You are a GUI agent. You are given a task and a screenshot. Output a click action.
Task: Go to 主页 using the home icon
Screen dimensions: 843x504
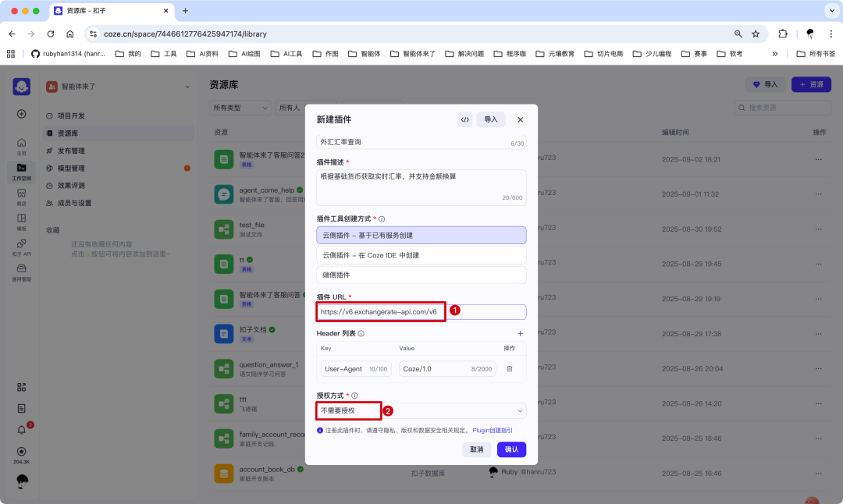click(x=21, y=144)
